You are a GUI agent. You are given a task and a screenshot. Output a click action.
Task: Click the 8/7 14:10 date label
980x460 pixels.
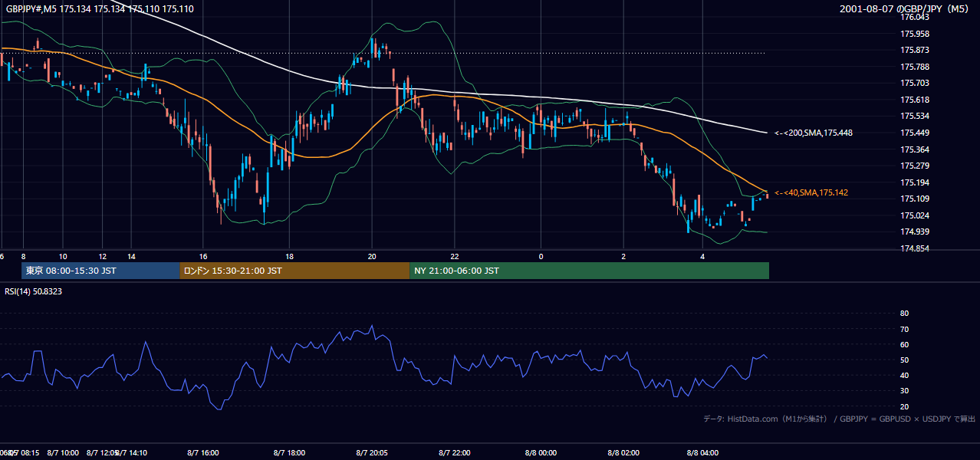pos(132,453)
